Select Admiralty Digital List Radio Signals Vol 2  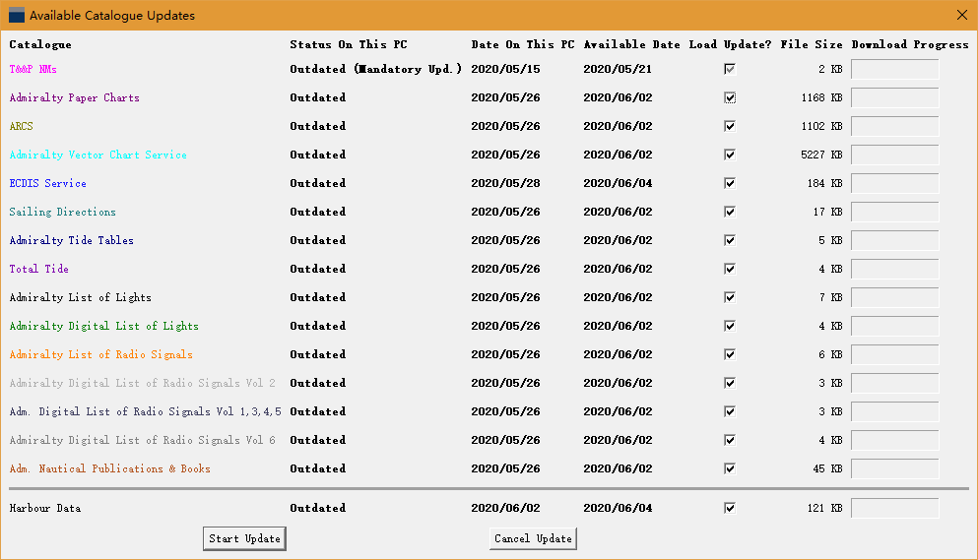pos(142,383)
